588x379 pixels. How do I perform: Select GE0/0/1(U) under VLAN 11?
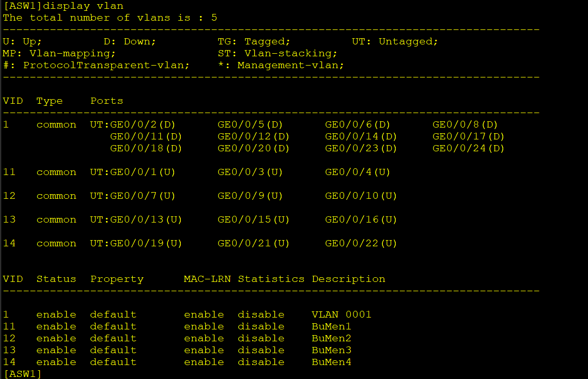click(143, 172)
